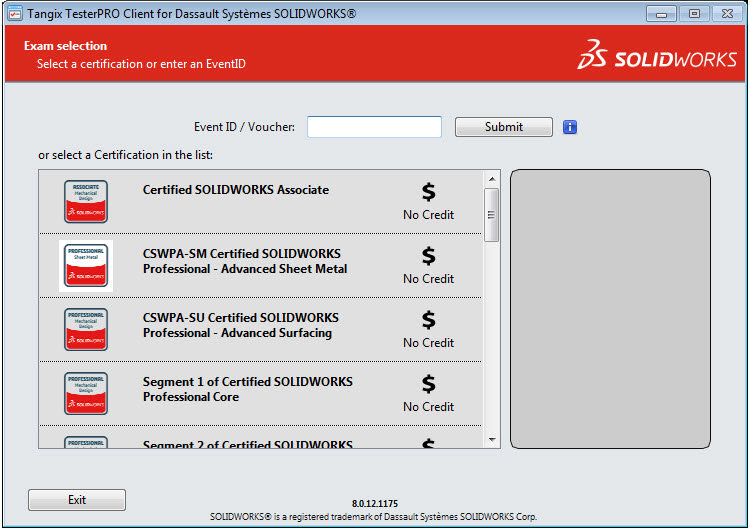Screen dimensions: 750x528
Task: Click dollar sign icon for SOLIDWORKS Associate
Action: pos(429,192)
